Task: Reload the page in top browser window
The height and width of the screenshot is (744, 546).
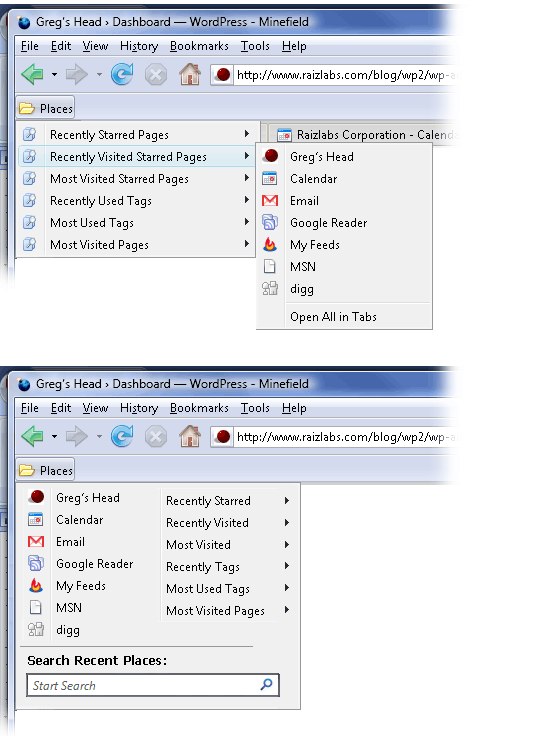Action: [x=122, y=74]
